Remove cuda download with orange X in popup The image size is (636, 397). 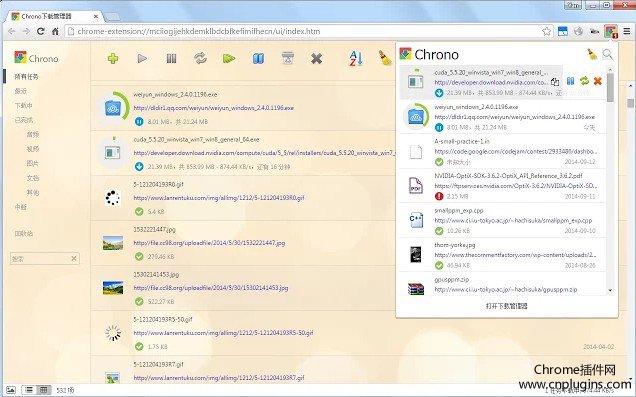(597, 81)
